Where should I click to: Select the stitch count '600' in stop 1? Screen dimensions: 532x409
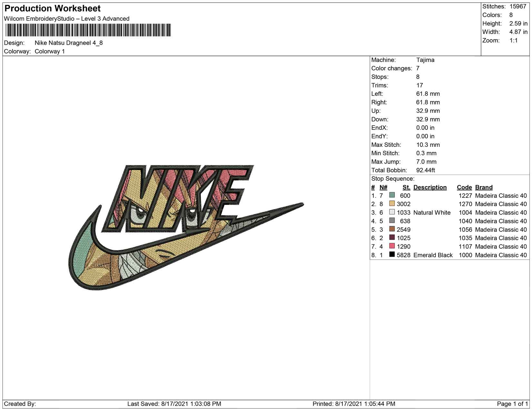(405, 196)
